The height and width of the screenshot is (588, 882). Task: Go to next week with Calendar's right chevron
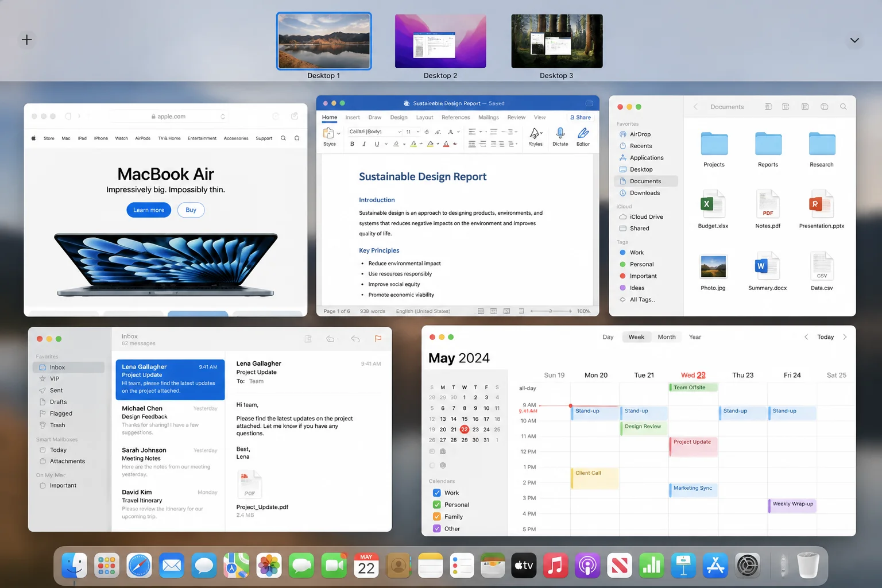845,337
